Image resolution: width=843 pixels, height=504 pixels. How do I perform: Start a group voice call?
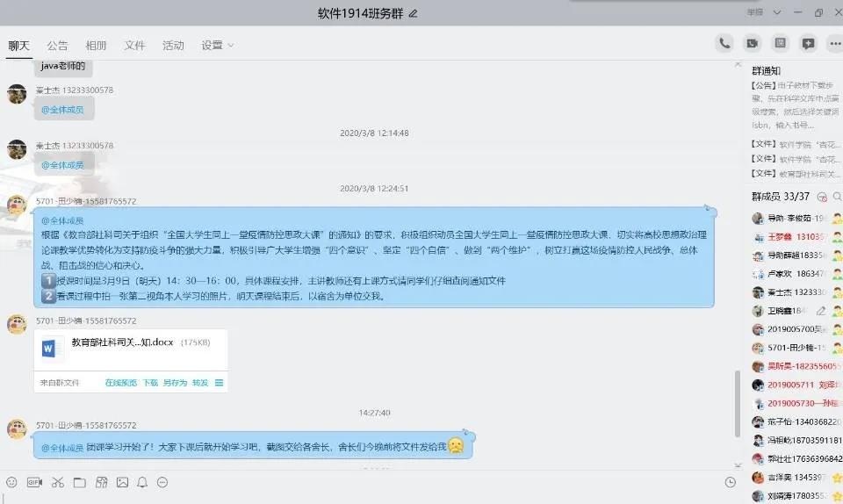[724, 43]
